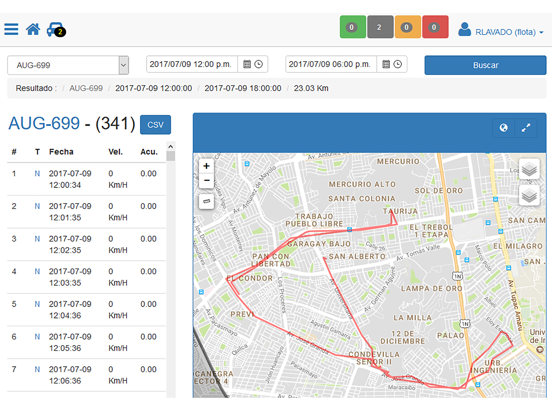552x414 pixels.
Task: Select row 5 at 12:04:36
Action: pos(87,309)
